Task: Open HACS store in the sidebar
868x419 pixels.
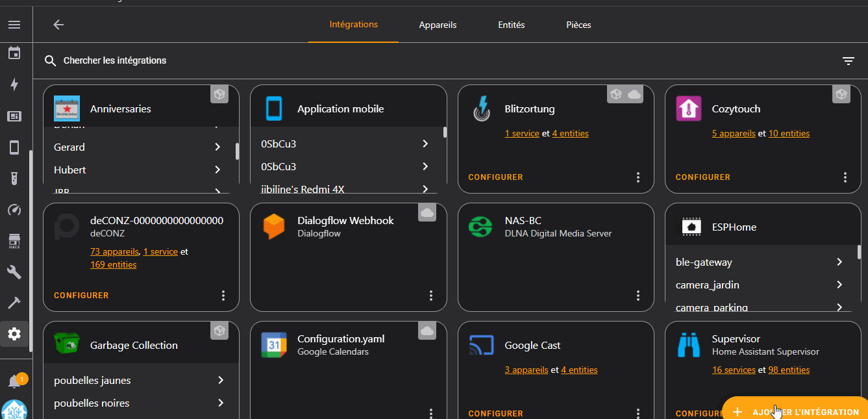Action: 14,241
